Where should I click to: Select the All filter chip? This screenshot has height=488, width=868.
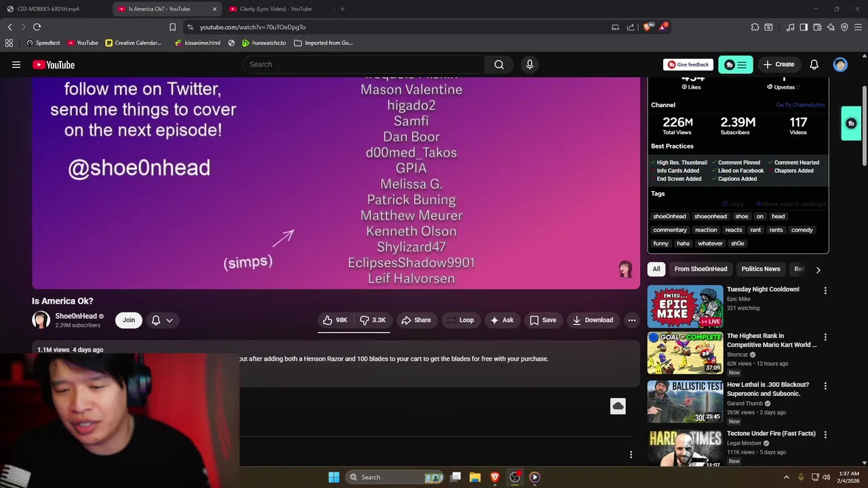pyautogui.click(x=656, y=269)
